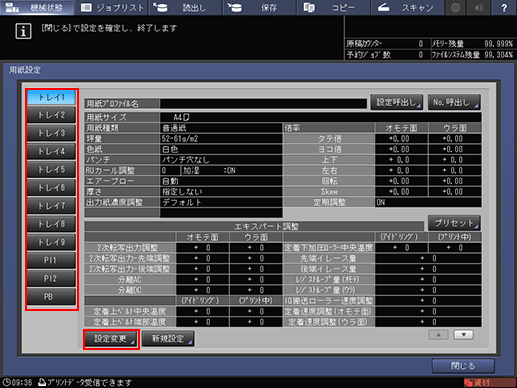Image resolution: width=517 pixels, height=388 pixels.
Task: Click the printer data status icon
Action: click(42, 382)
